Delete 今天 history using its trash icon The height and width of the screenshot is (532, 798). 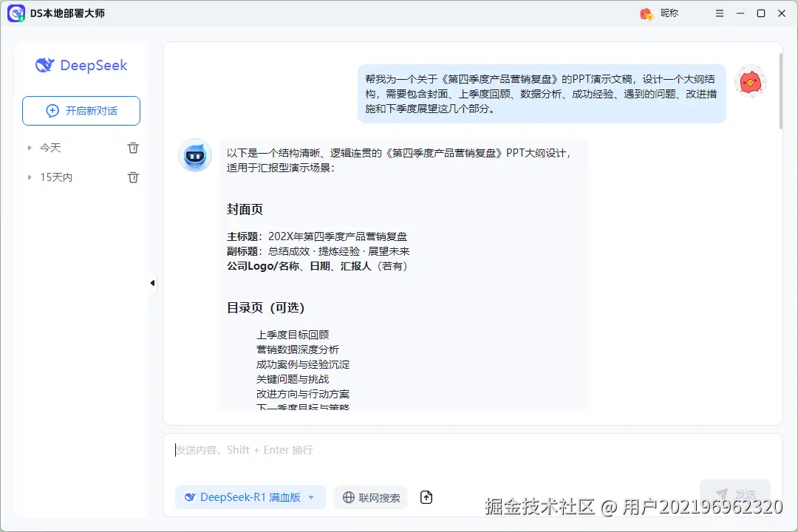tap(133, 148)
